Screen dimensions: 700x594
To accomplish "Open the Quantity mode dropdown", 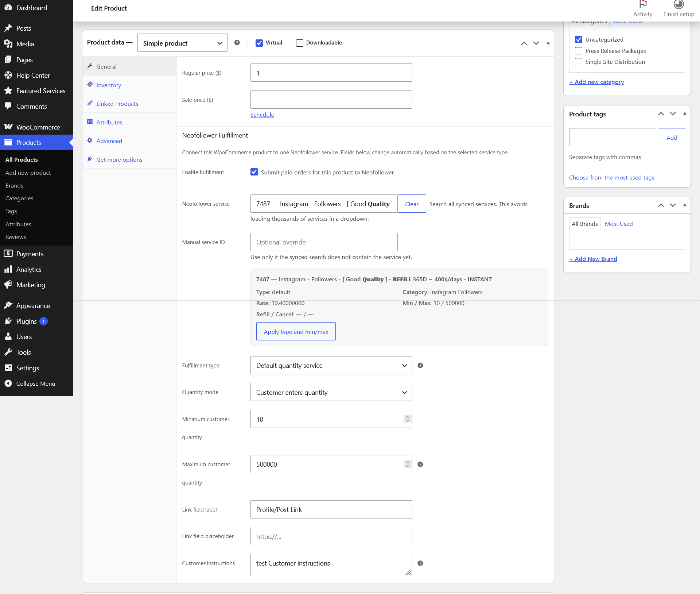I will pyautogui.click(x=331, y=392).
